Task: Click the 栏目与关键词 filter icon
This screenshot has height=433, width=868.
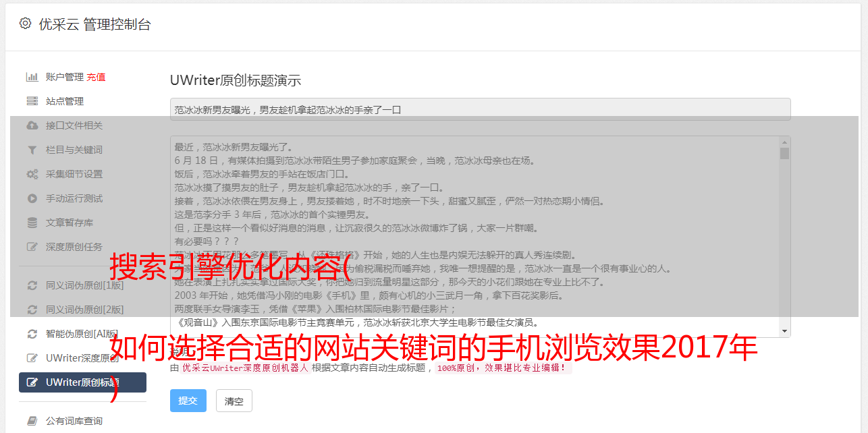Action: 32,150
